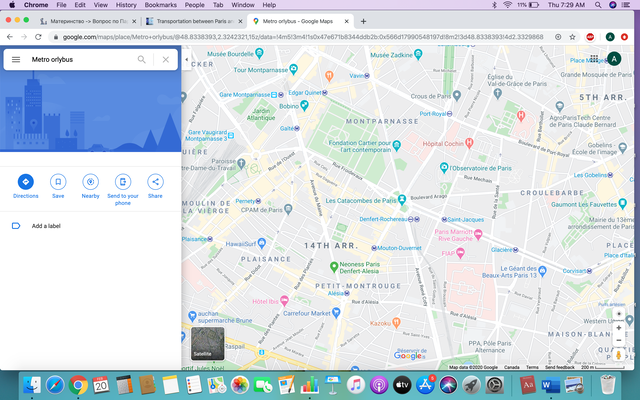This screenshot has height=400, width=640.
Task: Click the address bar URL
Action: pyautogui.click(x=303, y=37)
